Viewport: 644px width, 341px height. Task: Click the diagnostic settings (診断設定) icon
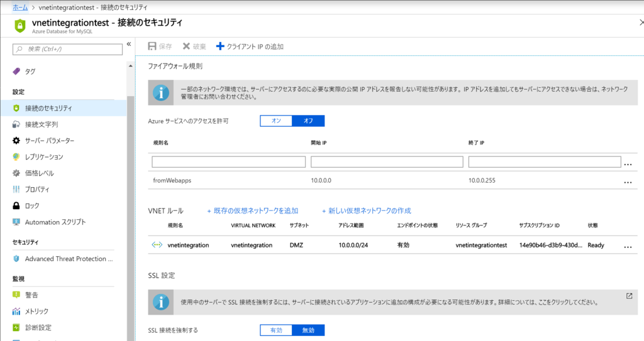(16, 327)
